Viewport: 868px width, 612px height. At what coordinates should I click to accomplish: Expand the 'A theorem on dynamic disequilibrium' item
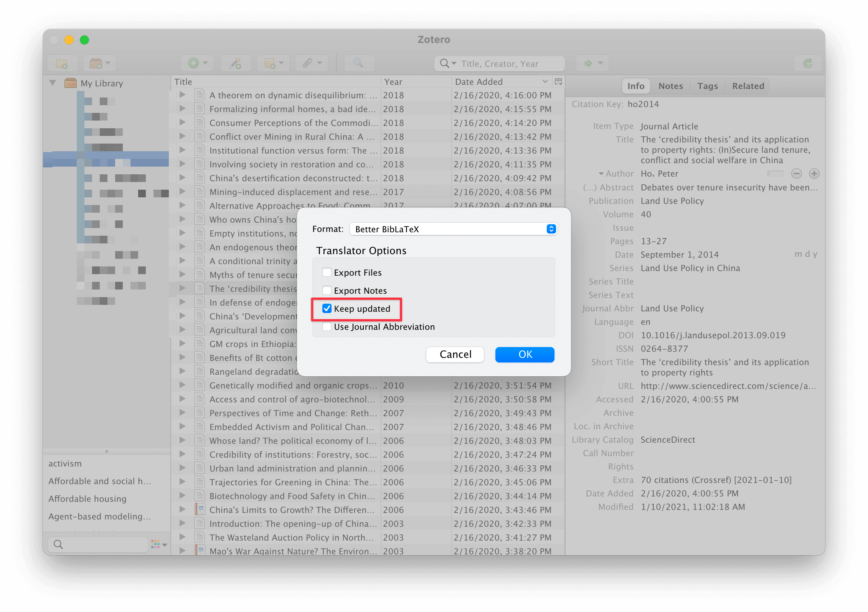click(183, 95)
